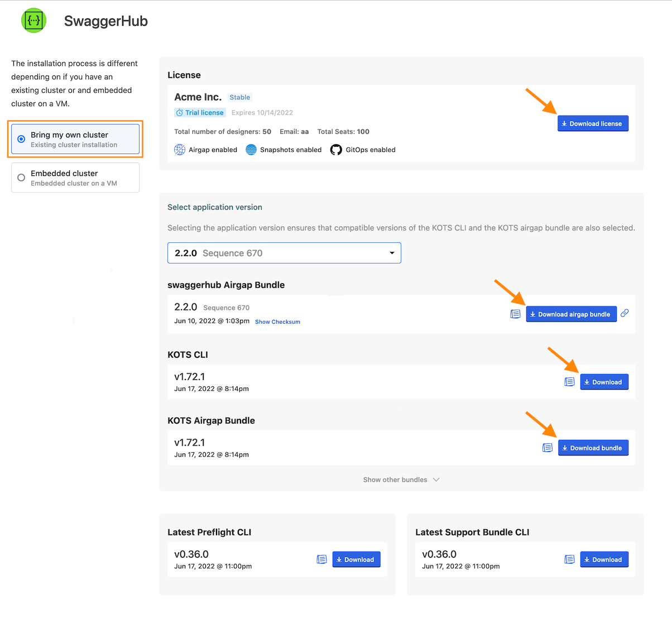Click the Download bundle button

[x=593, y=448]
